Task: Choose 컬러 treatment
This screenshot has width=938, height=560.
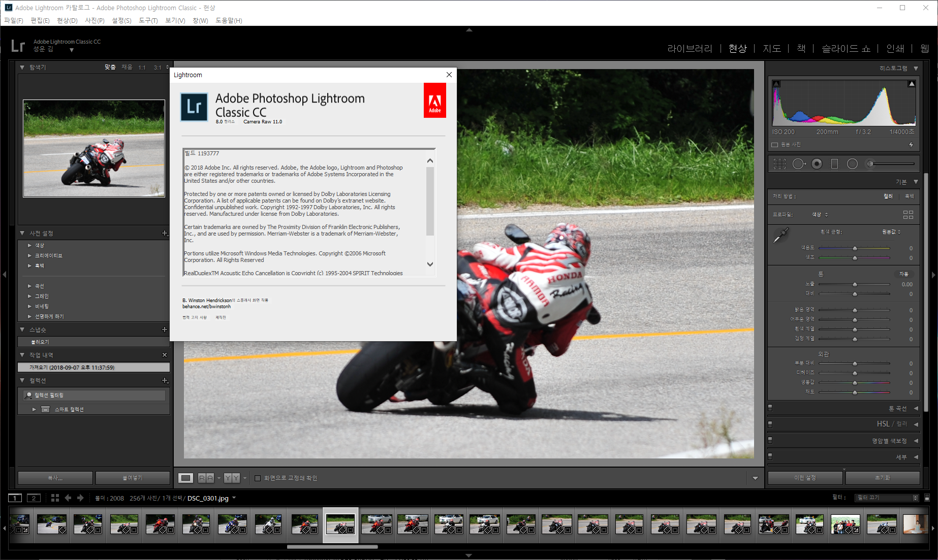Action: click(888, 196)
